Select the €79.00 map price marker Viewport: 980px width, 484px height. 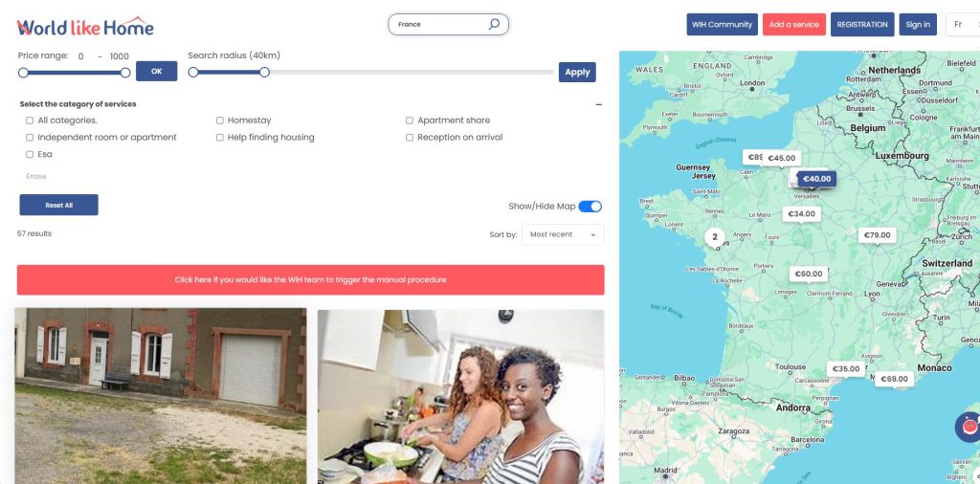click(877, 234)
